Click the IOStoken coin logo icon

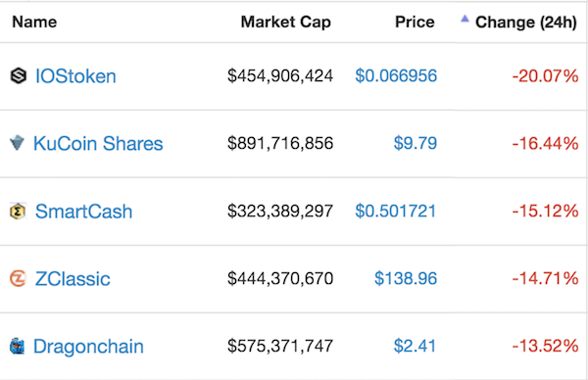click(x=18, y=75)
